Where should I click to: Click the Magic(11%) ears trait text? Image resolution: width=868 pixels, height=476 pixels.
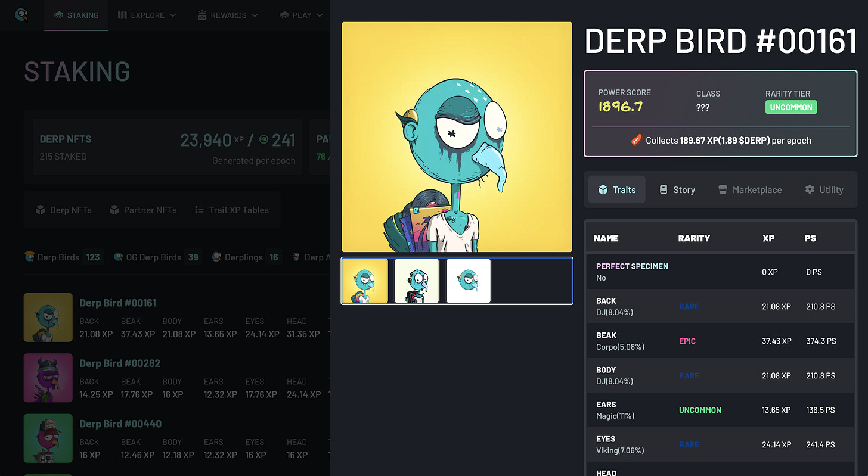[615, 416]
